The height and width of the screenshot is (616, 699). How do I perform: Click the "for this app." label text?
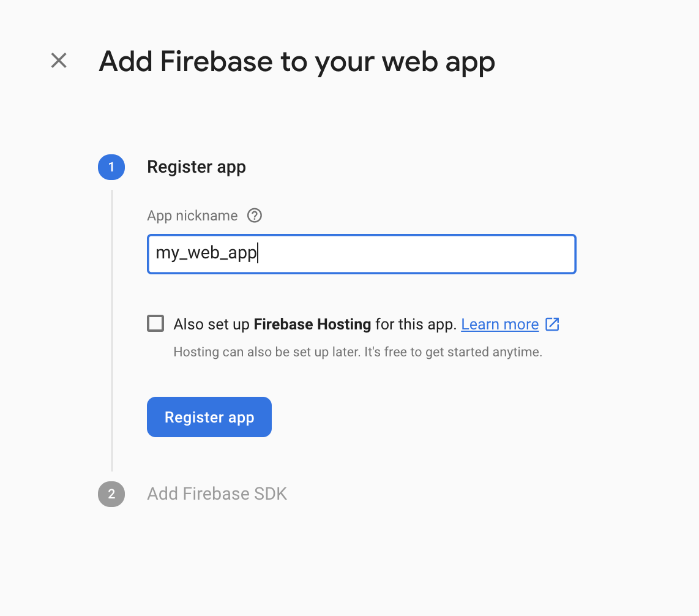416,324
